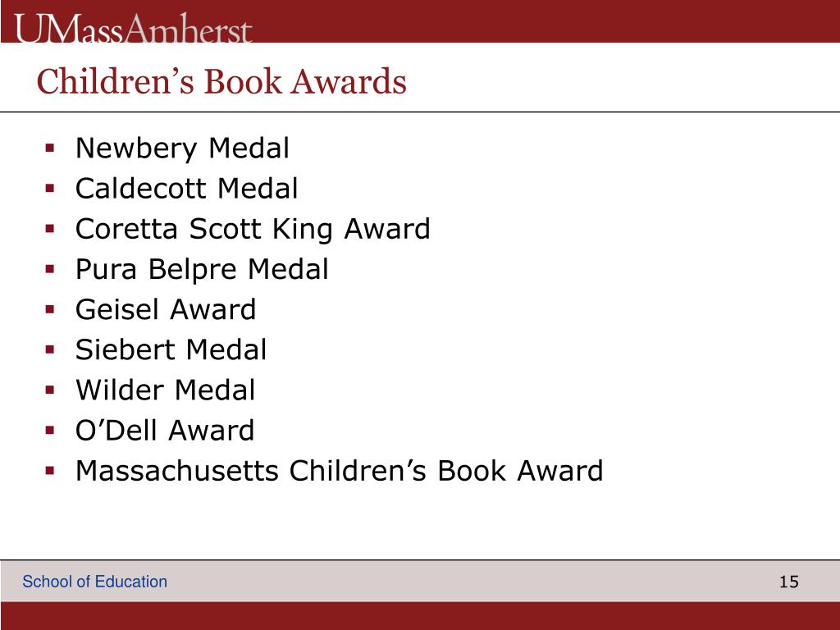Select the Caldecott Medal text
Viewport: 840px width, 630px height.
coord(186,189)
